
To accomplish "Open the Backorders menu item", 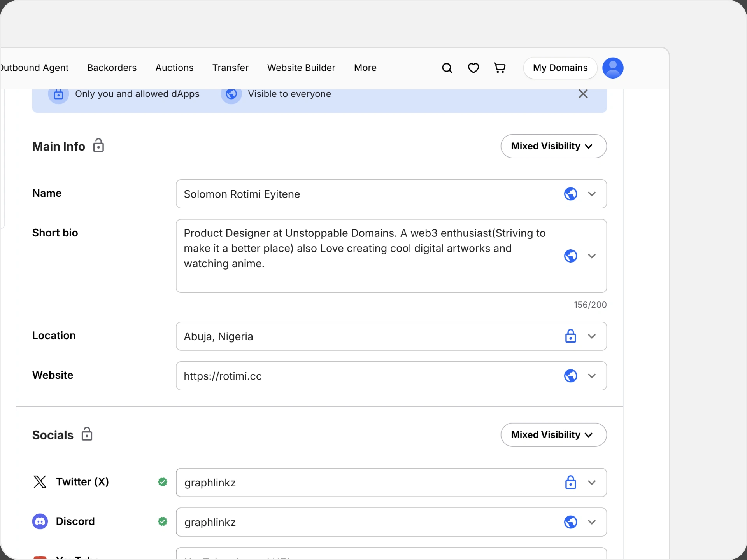I will pos(112,68).
